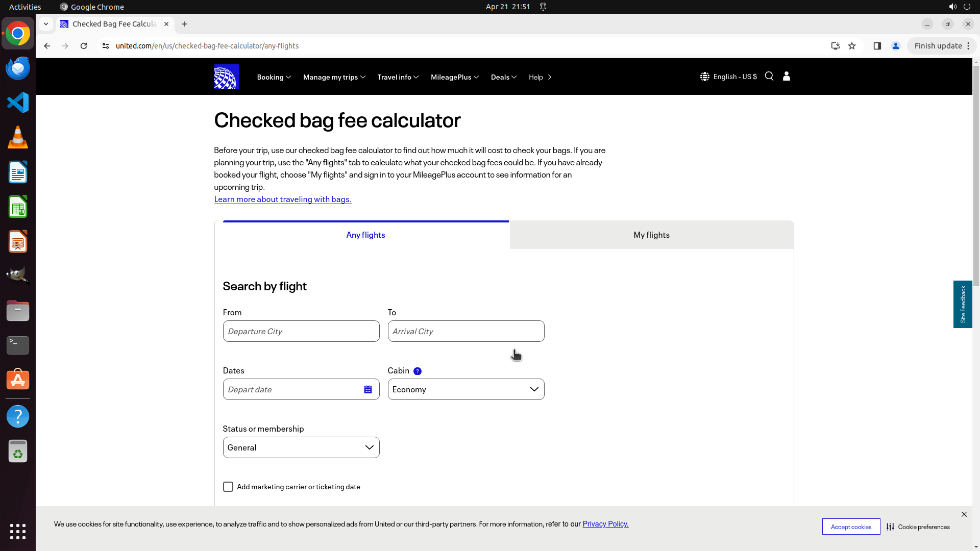Open the Travel info menu
Screen dimensions: 980x551
398,77
